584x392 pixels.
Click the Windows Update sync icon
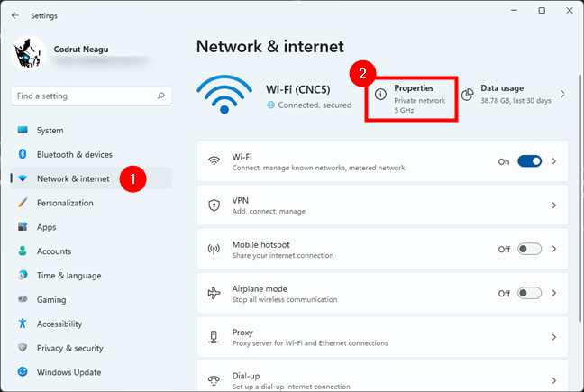click(23, 371)
